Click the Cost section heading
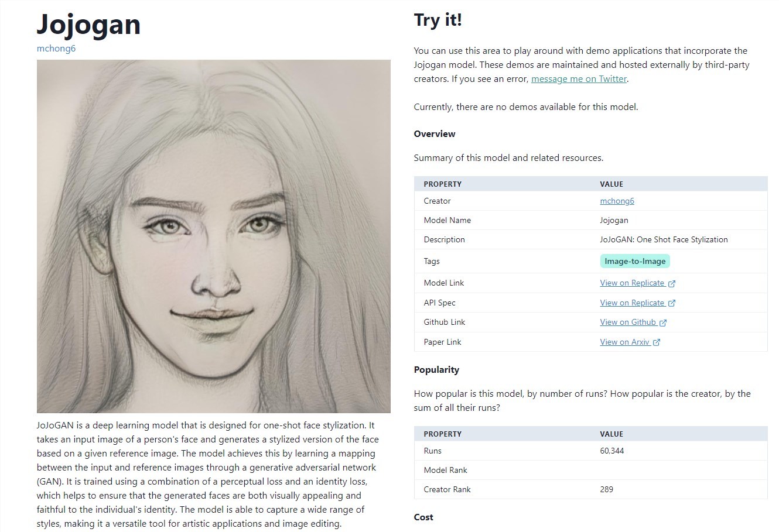The height and width of the screenshot is (532, 779). pyautogui.click(x=423, y=517)
